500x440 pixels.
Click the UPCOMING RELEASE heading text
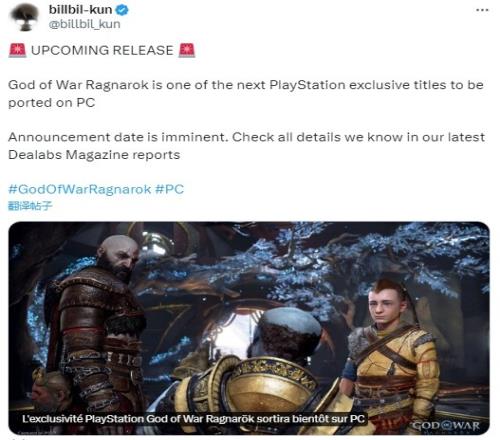point(102,50)
